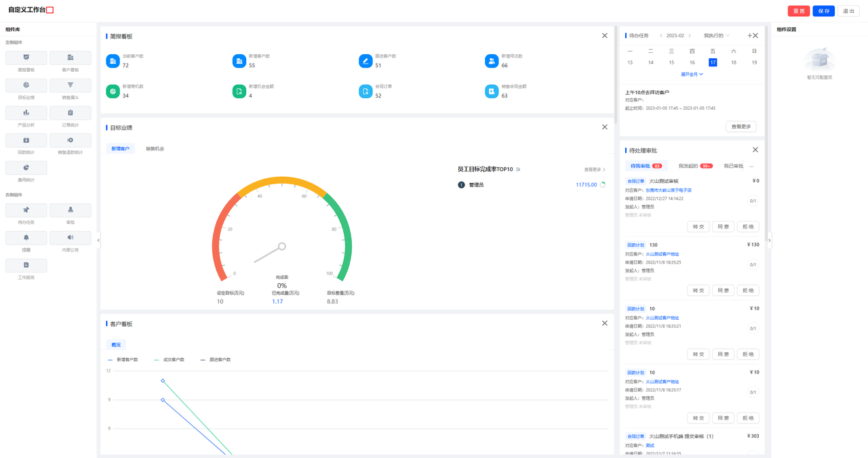Open the 我执行的 filter dropdown
Image resolution: width=868 pixels, height=458 pixels.
point(716,36)
